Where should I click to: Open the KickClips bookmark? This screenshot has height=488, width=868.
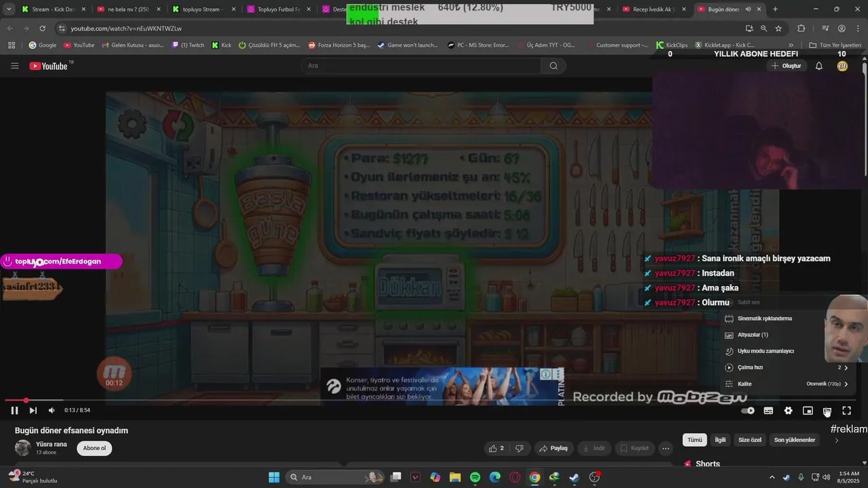[671, 45]
